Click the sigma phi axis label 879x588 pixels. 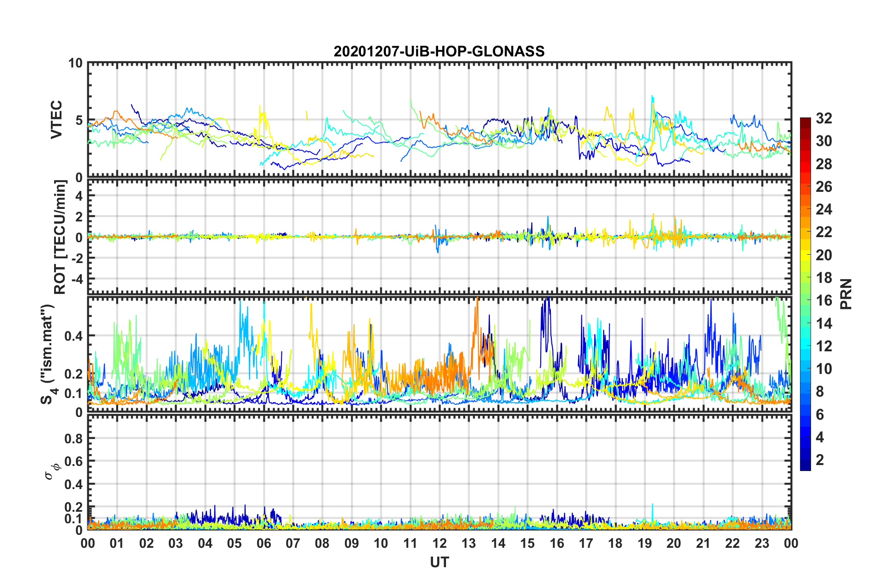point(52,472)
